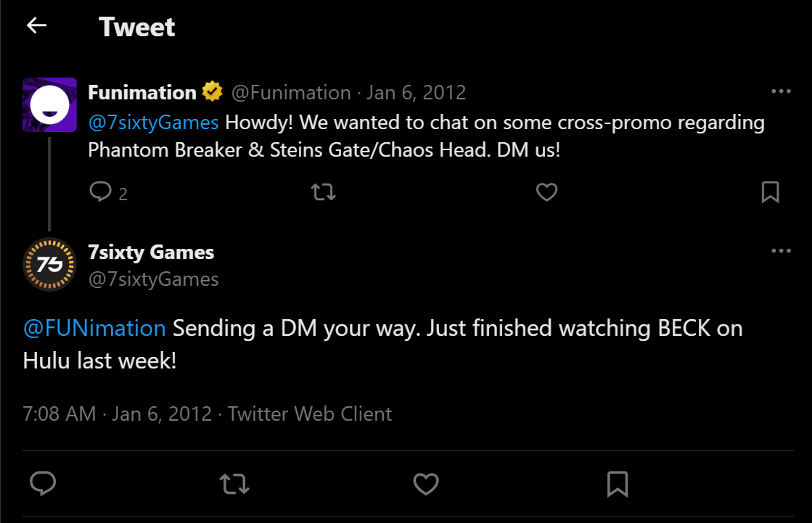Viewport: 812px width, 523px height.
Task: Open 7sixty Games' profile avatar
Action: pos(49,264)
